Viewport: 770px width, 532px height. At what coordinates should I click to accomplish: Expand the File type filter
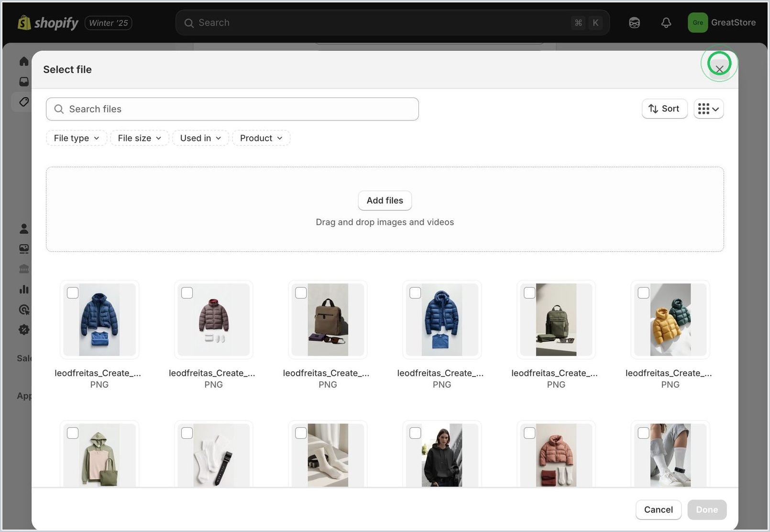point(77,138)
